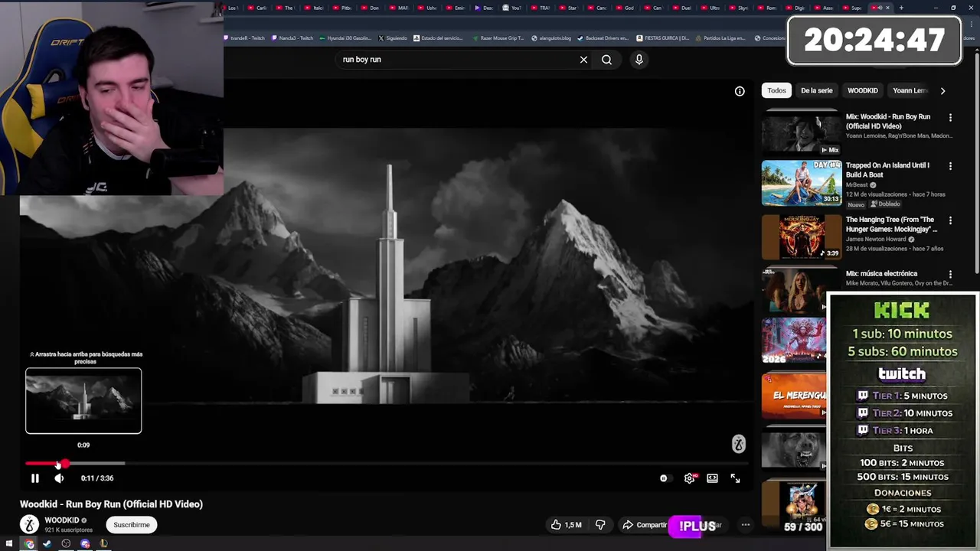980x551 pixels.
Task: Click the Subscribirme button
Action: [132, 525]
